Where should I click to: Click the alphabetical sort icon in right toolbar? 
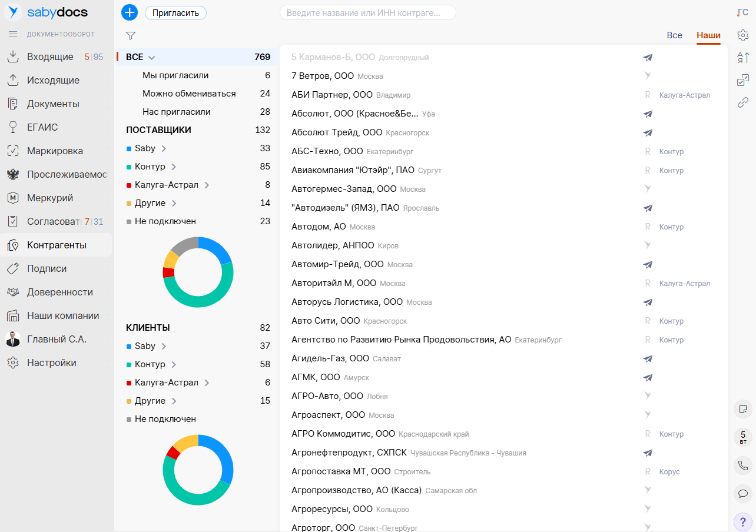pyautogui.click(x=743, y=58)
